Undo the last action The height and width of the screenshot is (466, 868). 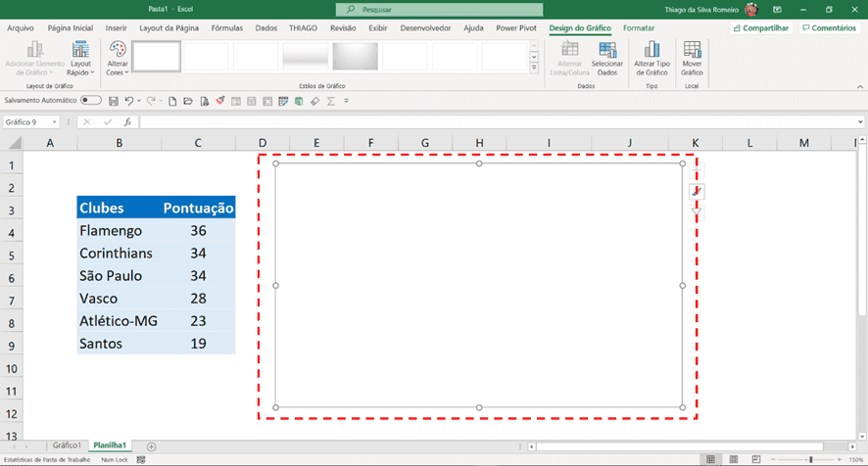click(129, 101)
